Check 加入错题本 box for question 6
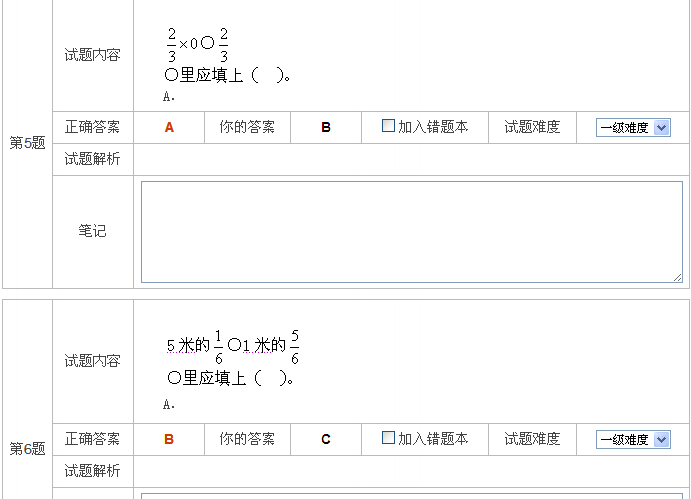The image size is (691, 499). (x=388, y=438)
